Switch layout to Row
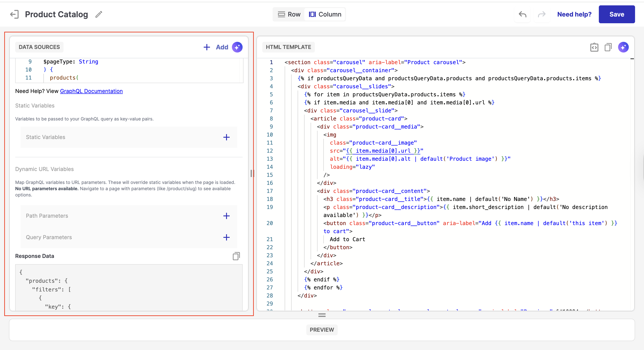The image size is (644, 350). pyautogui.click(x=289, y=14)
